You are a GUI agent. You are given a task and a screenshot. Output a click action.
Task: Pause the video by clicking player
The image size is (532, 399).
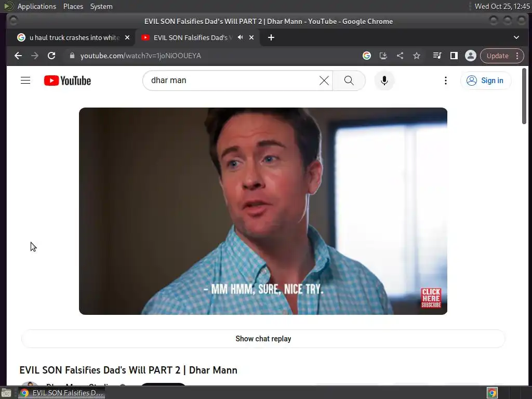[263, 211]
